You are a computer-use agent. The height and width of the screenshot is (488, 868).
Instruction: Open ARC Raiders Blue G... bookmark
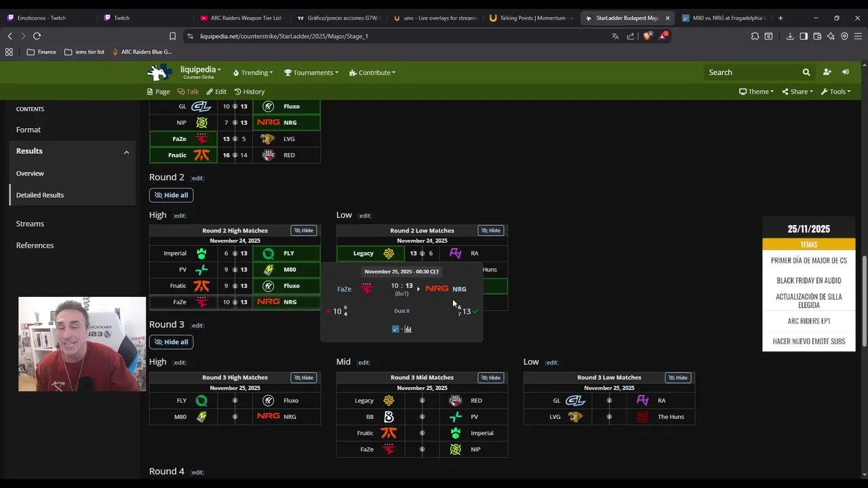[x=142, y=52]
